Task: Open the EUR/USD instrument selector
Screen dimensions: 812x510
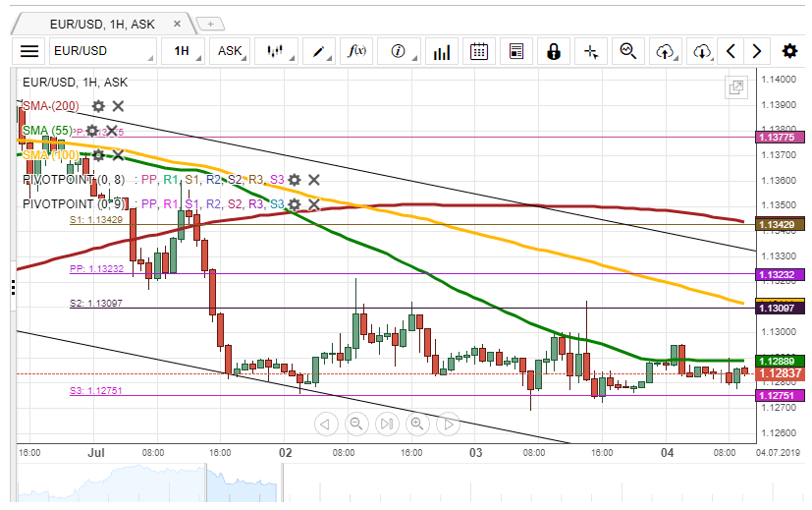Action: point(102,51)
